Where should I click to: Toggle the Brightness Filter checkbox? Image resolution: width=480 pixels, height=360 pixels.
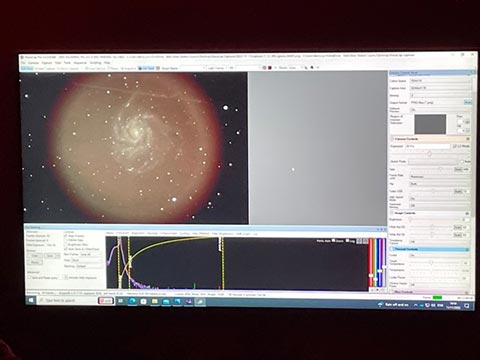click(x=66, y=244)
